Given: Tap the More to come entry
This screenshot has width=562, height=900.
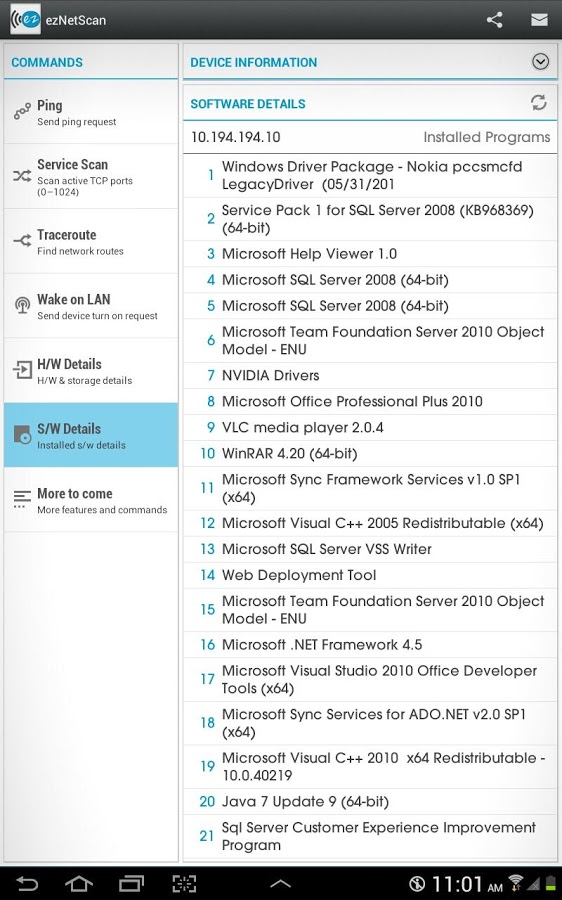Looking at the screenshot, I should [x=91, y=500].
